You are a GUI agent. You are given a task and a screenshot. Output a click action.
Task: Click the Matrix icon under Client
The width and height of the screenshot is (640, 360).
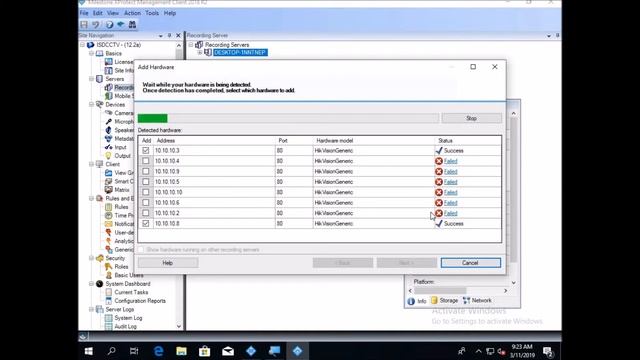point(109,190)
